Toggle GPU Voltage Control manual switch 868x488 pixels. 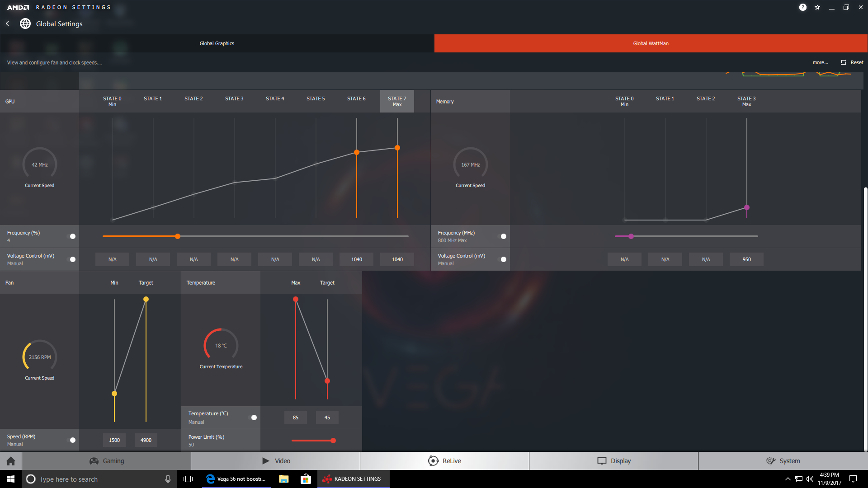(x=72, y=259)
